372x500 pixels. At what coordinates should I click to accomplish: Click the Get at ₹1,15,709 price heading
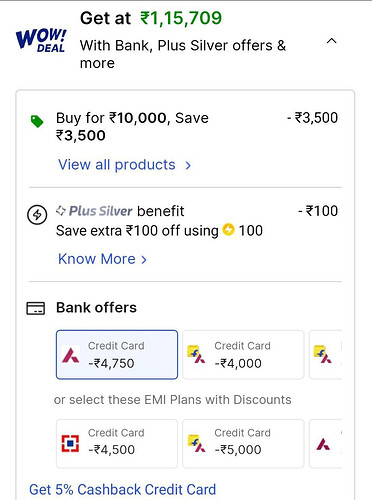tap(151, 18)
